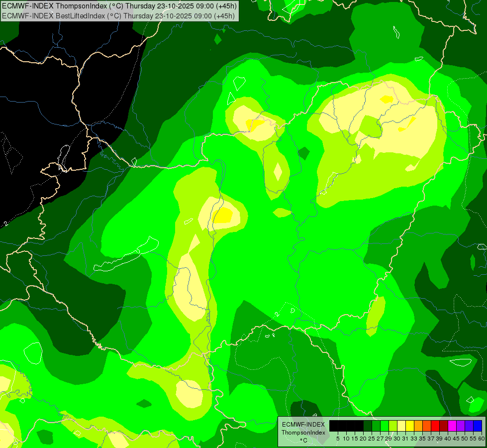Click legend tick value 55
This screenshot has width=487, height=448.
point(474,439)
